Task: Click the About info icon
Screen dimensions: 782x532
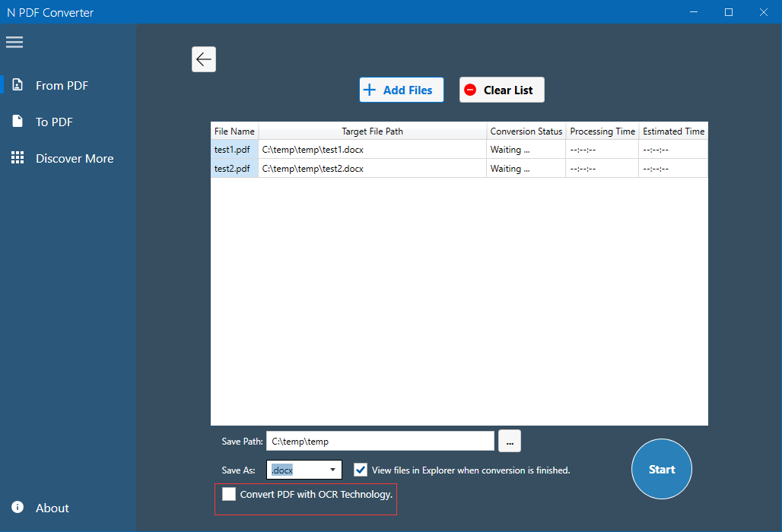Action: click(17, 508)
